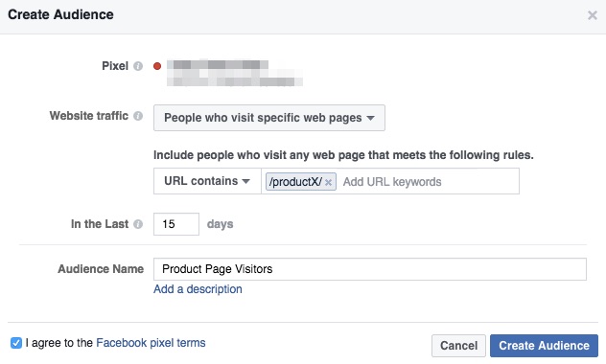The image size is (606, 364).
Task: Cancel the audience creation
Action: click(x=458, y=346)
